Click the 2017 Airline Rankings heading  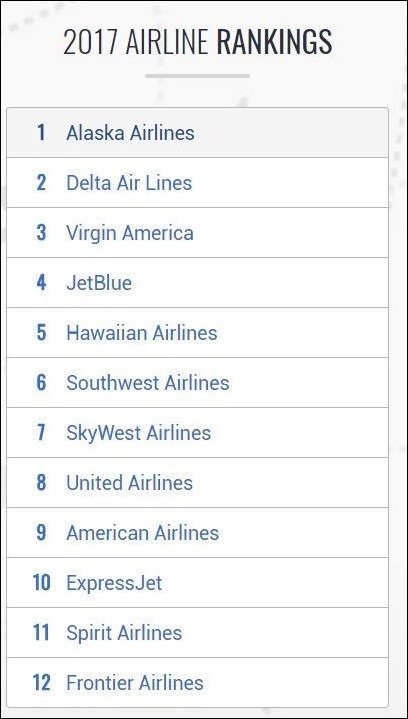(198, 42)
